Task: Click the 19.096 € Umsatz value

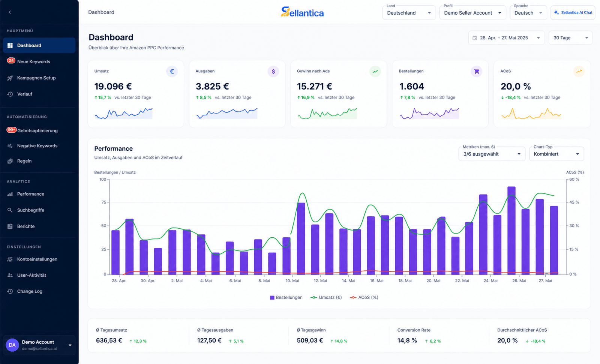Action: (113, 87)
